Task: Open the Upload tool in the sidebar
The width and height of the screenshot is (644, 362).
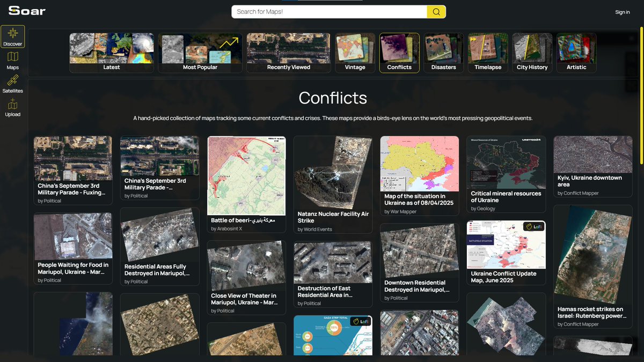Action: click(12, 107)
